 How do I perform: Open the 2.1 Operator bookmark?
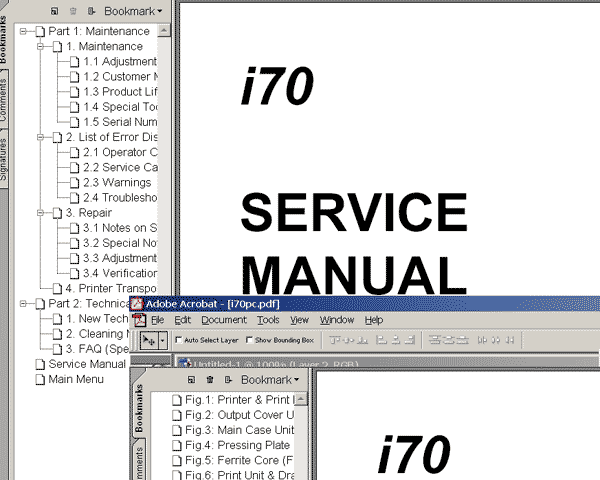120,152
